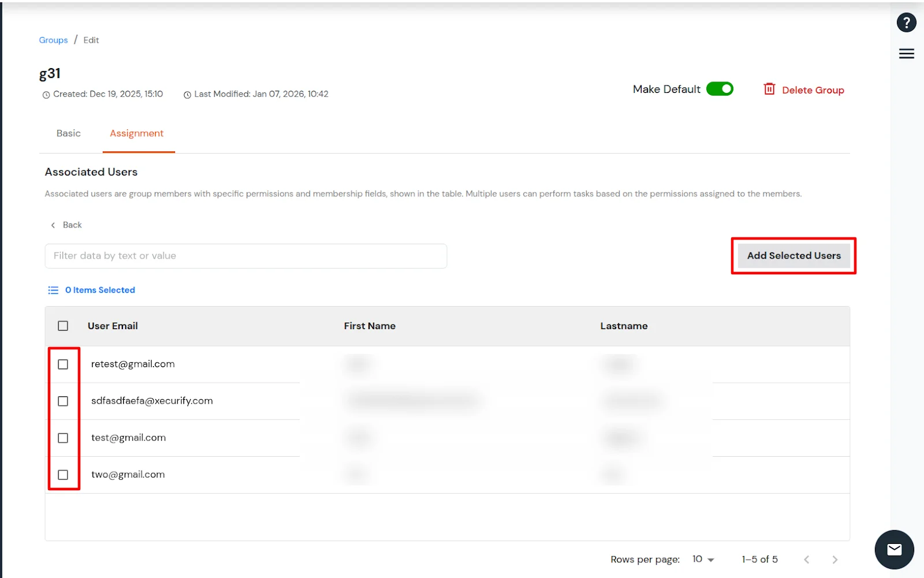Click the filter data input field
The width and height of the screenshot is (924, 578).
tap(245, 256)
